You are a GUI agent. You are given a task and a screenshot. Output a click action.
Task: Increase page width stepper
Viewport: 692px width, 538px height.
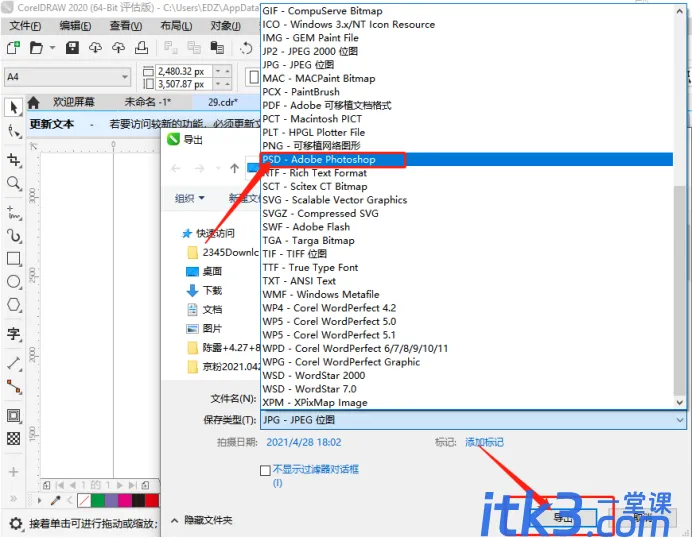[228, 71]
